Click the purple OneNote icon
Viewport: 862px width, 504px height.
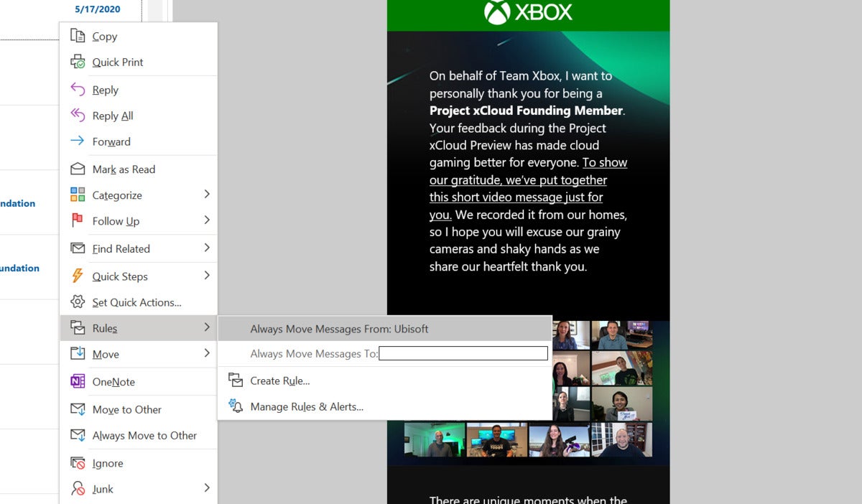pyautogui.click(x=78, y=382)
